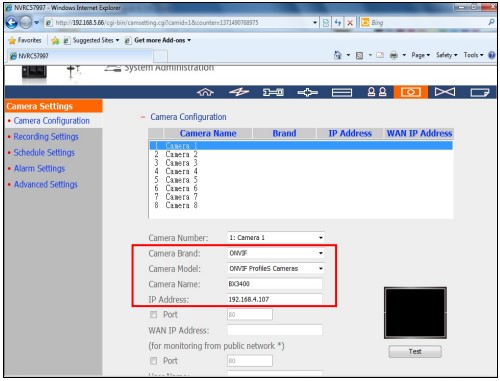500x381 pixels.
Task: Go to Alarm Settings link
Action: point(39,169)
